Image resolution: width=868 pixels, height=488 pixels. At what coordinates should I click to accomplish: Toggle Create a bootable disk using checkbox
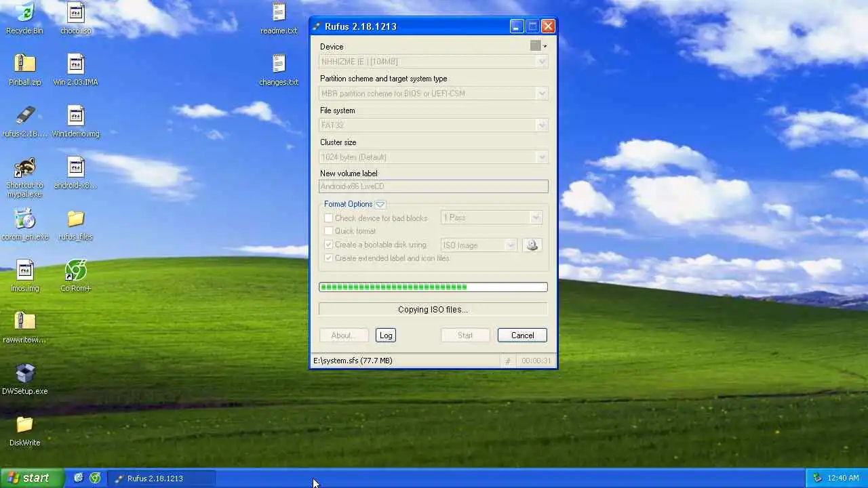click(x=328, y=245)
